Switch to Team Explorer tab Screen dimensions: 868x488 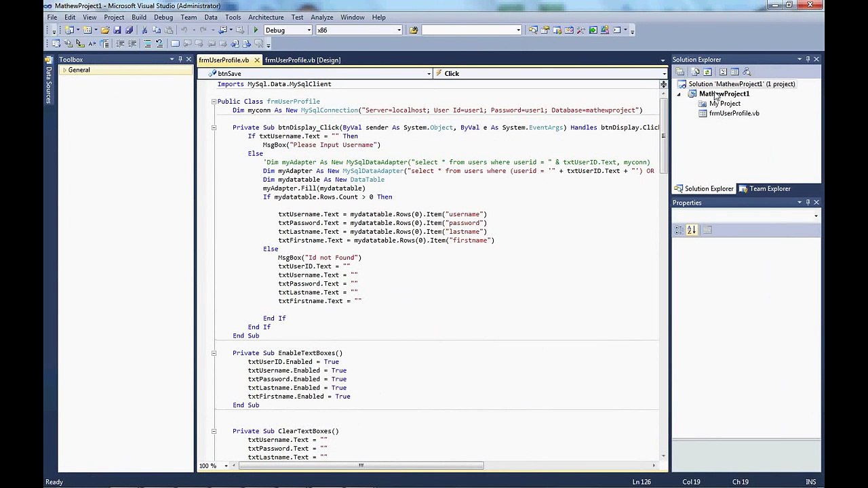(x=764, y=189)
